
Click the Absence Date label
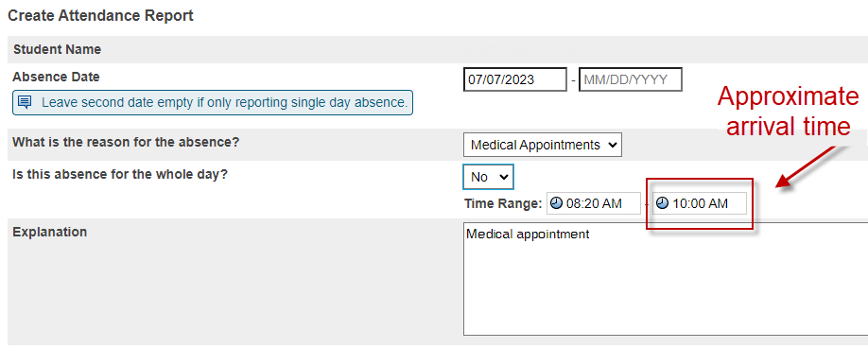click(56, 77)
